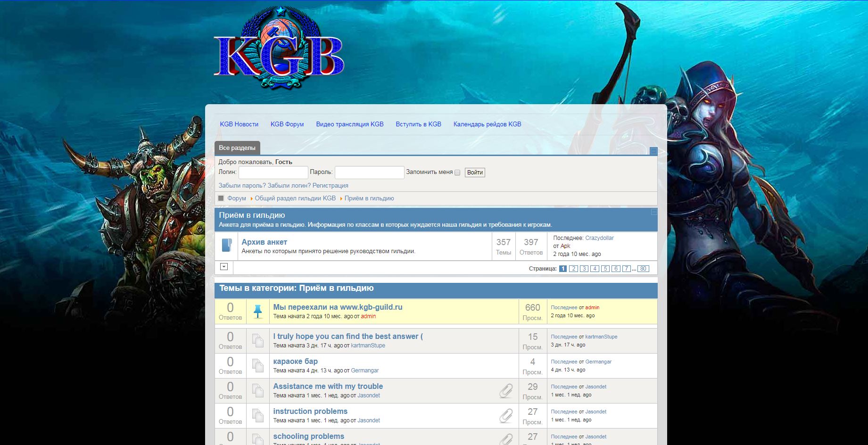This screenshot has width=868, height=445.
Task: Open the dropdown arrow below Архив анкет
Action: tap(224, 267)
